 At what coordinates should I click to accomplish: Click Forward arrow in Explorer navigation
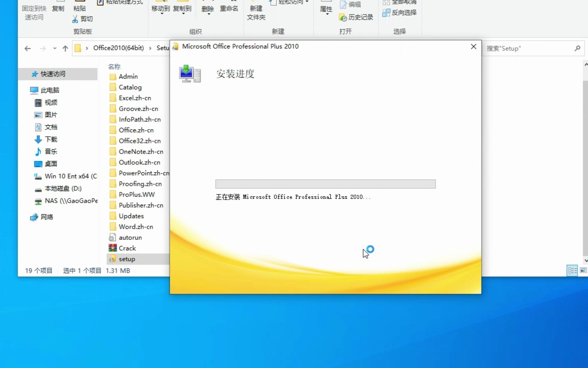[43, 48]
